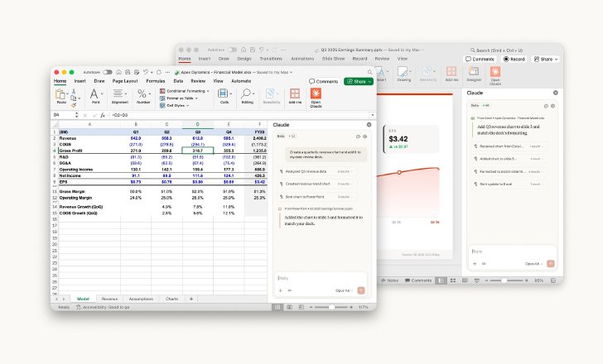Open the Number format group dropdown

tap(150, 93)
